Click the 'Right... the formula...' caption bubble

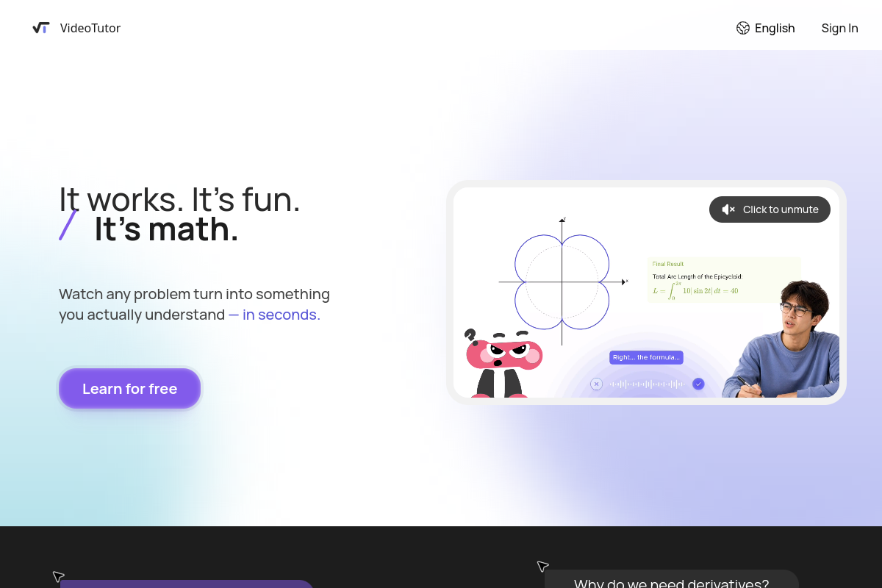coord(646,357)
